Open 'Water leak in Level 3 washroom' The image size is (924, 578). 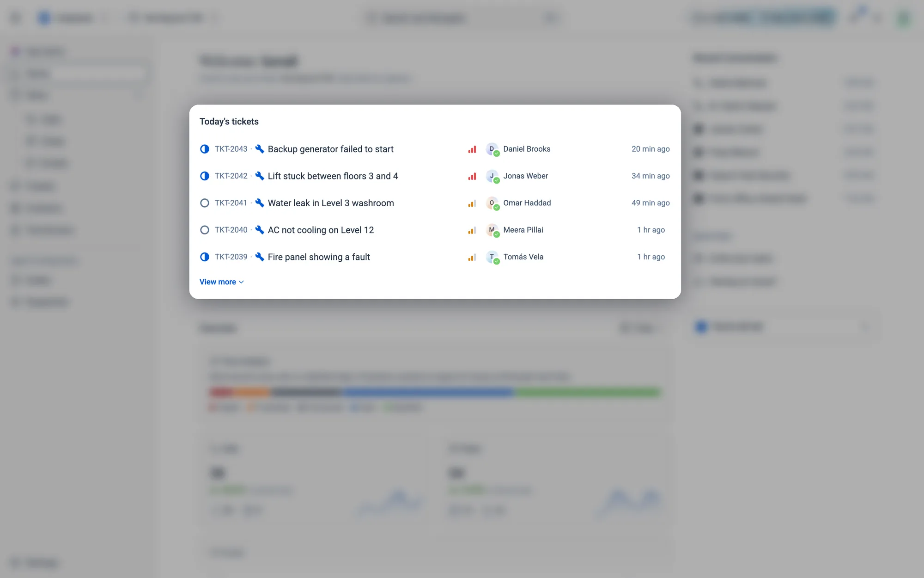(331, 203)
